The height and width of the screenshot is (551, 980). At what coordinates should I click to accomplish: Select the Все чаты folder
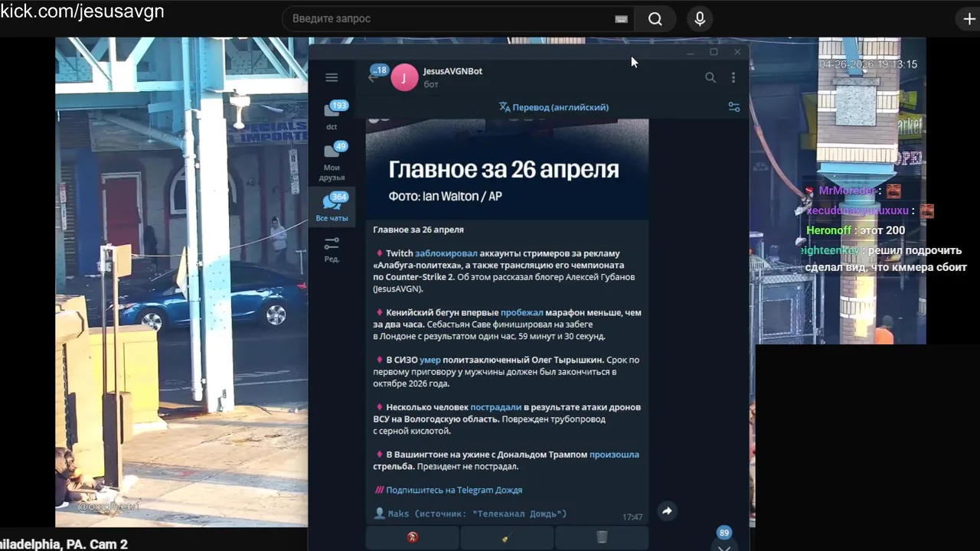tap(332, 207)
